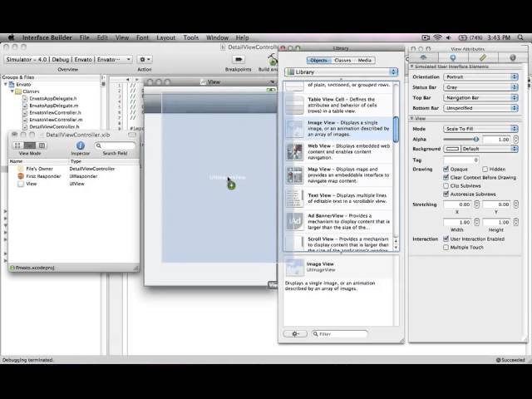Select the Media tab in Library
The height and width of the screenshot is (399, 532).
point(365,60)
